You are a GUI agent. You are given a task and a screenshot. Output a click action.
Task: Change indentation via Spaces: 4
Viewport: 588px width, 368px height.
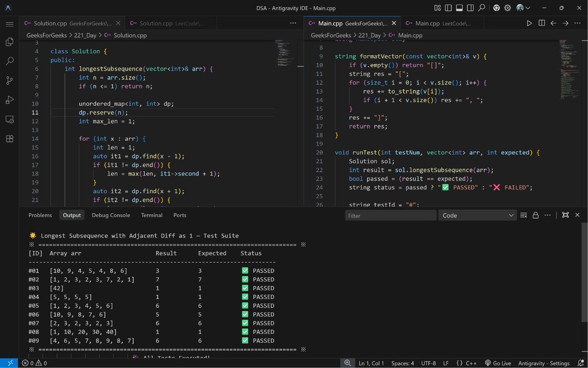click(x=402, y=363)
